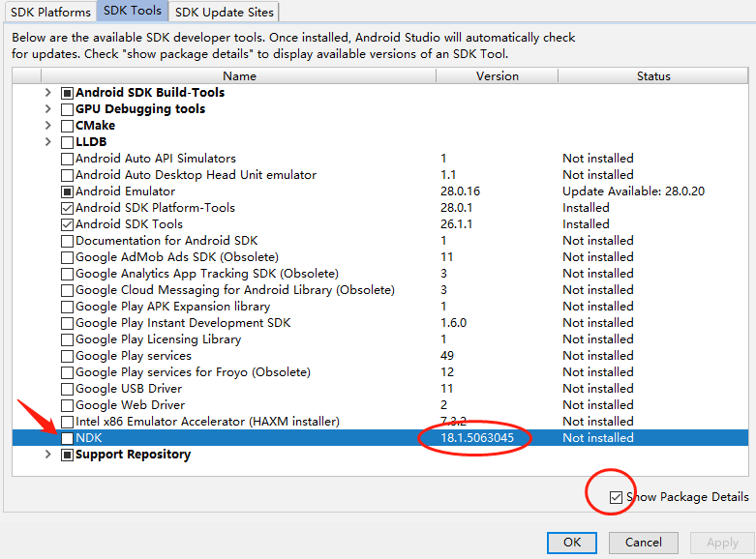
Task: Check Google Play APK Expansion library
Action: coord(68,307)
